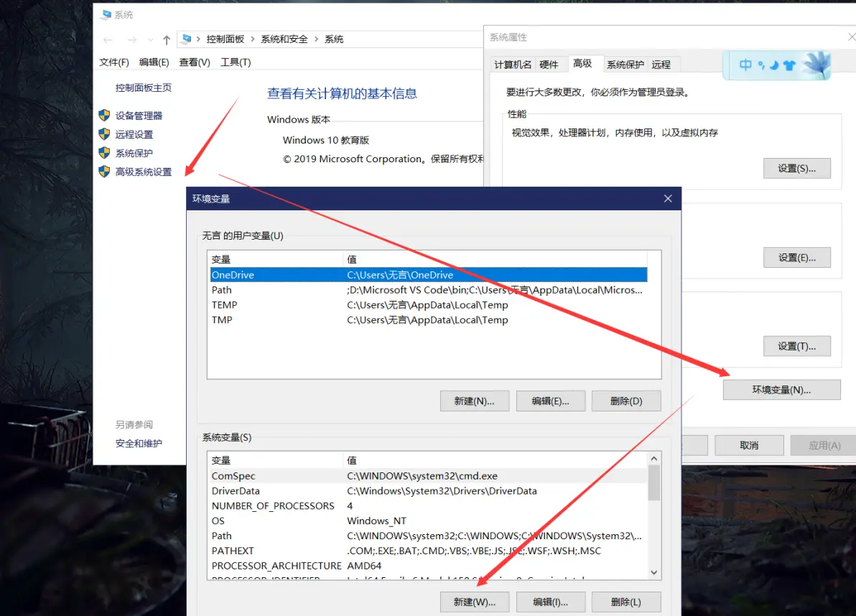Click 编辑(I)... for system variables
The height and width of the screenshot is (616, 856).
pyautogui.click(x=550, y=602)
